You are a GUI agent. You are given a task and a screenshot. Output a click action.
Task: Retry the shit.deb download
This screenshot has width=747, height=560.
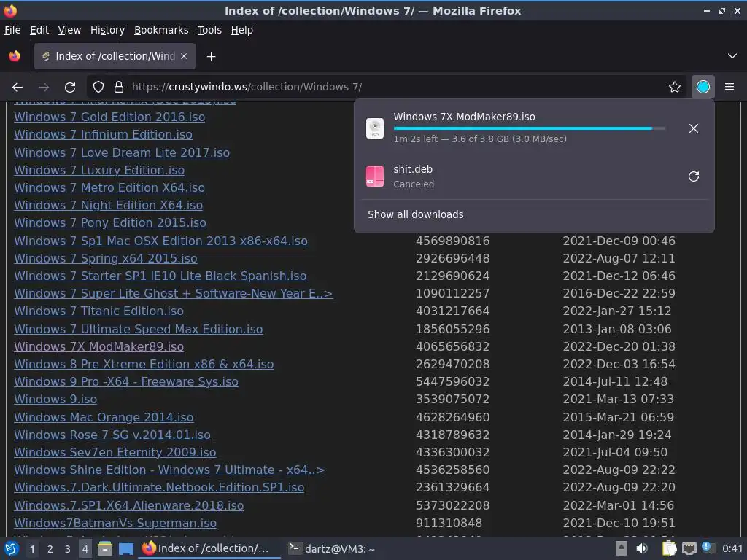click(694, 176)
